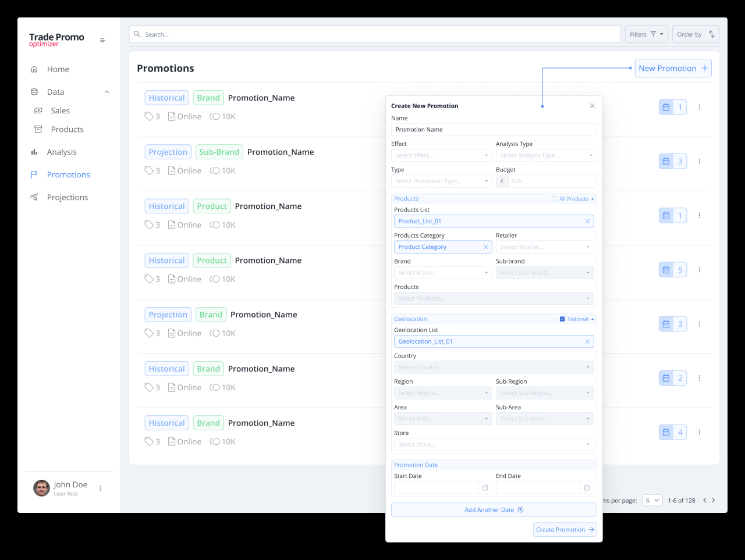Click the Create Promotion button

[x=565, y=530]
